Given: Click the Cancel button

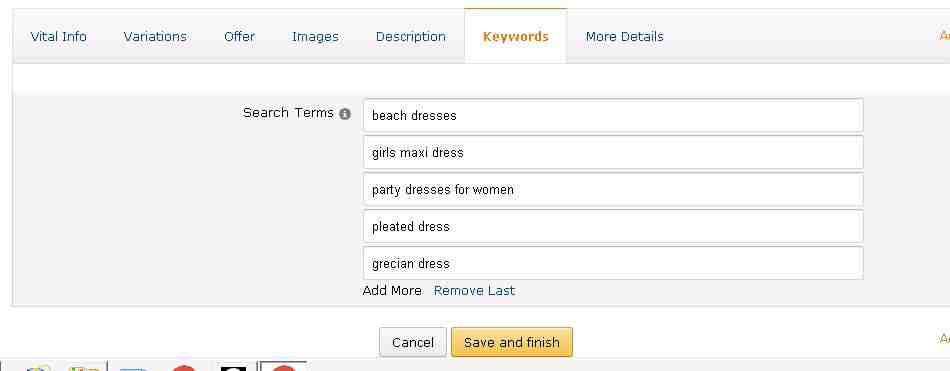Looking at the screenshot, I should pos(413,343).
